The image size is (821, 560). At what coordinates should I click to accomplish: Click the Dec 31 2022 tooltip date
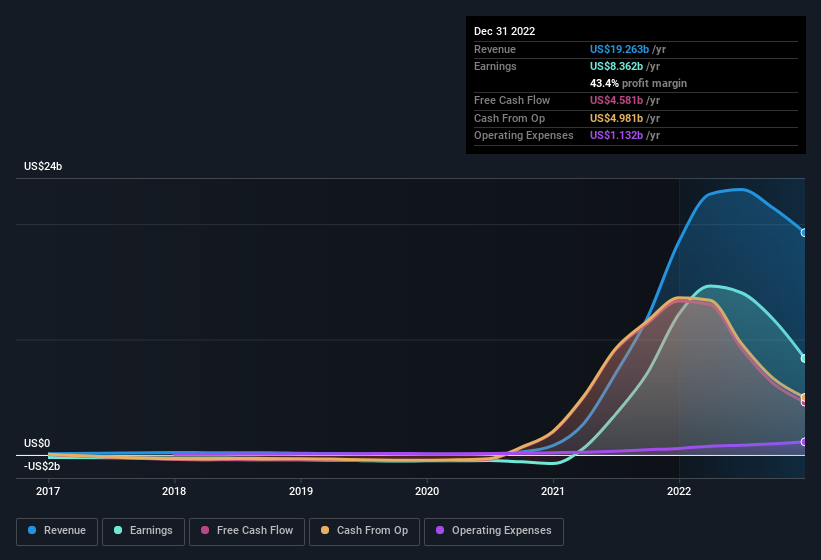coord(504,31)
